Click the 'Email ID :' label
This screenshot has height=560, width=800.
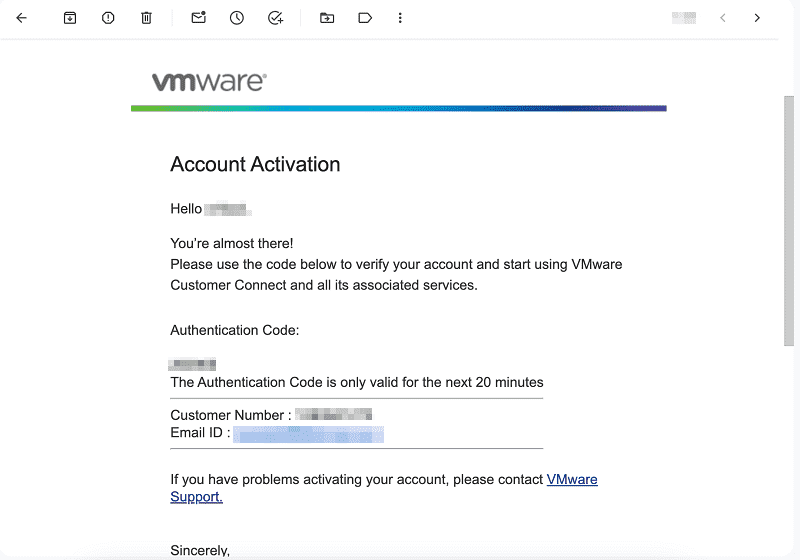(200, 432)
